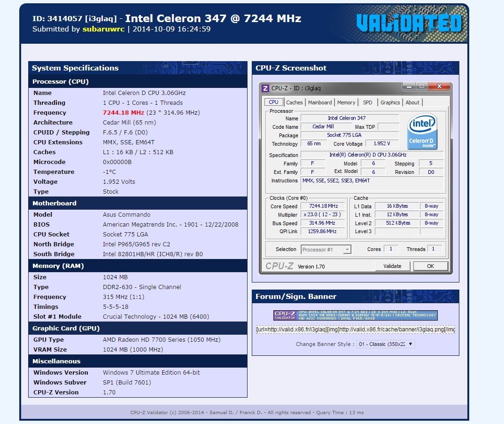Screen dimensions: 504x424
Task: Click the Intel P965/G965 rev C2 text
Action: [137, 244]
